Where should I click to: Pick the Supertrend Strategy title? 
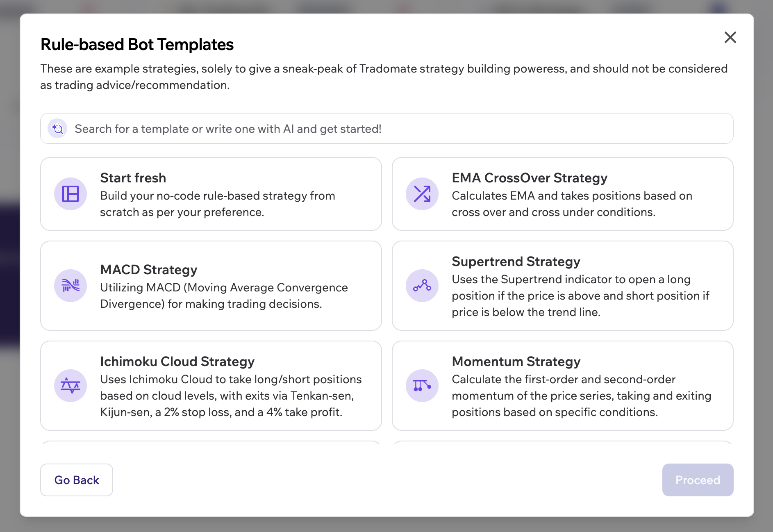point(516,261)
